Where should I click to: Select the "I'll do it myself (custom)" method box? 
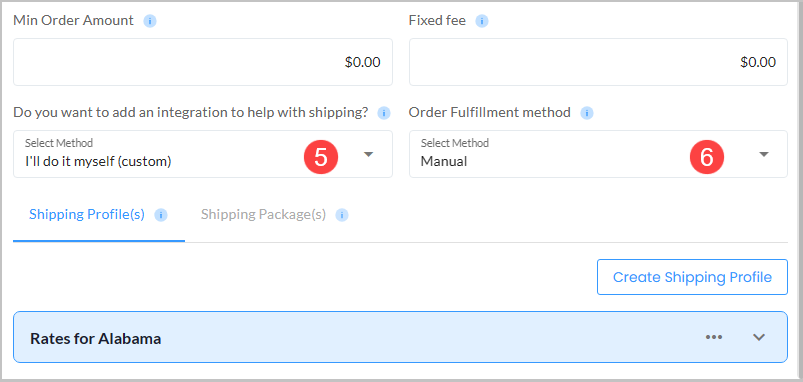pyautogui.click(x=203, y=154)
